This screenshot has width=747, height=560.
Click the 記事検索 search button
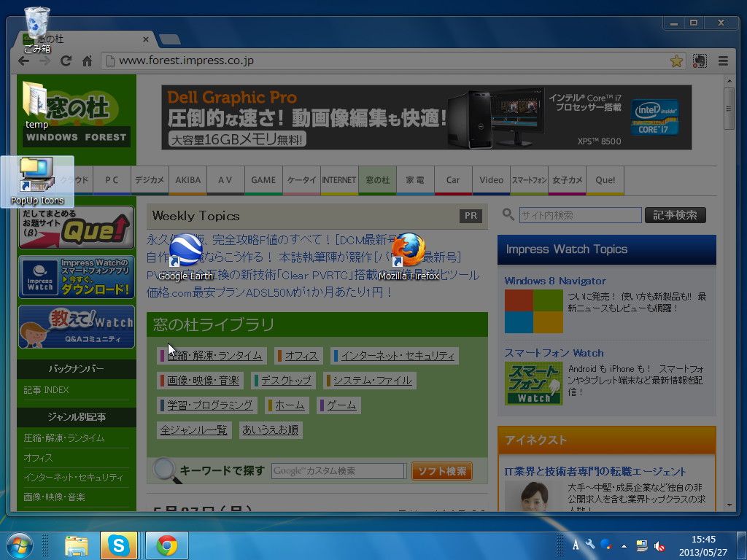click(675, 214)
